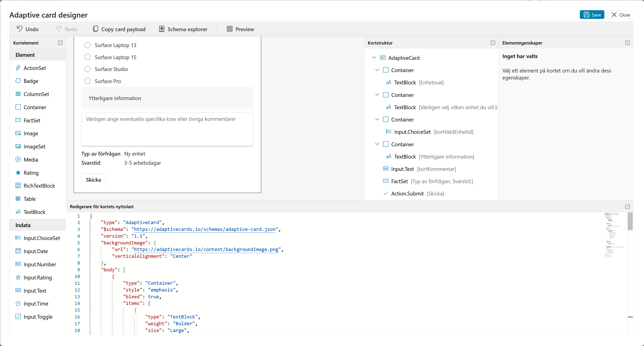The width and height of the screenshot is (644, 346).
Task: Open the Schema explorer
Action: (183, 29)
